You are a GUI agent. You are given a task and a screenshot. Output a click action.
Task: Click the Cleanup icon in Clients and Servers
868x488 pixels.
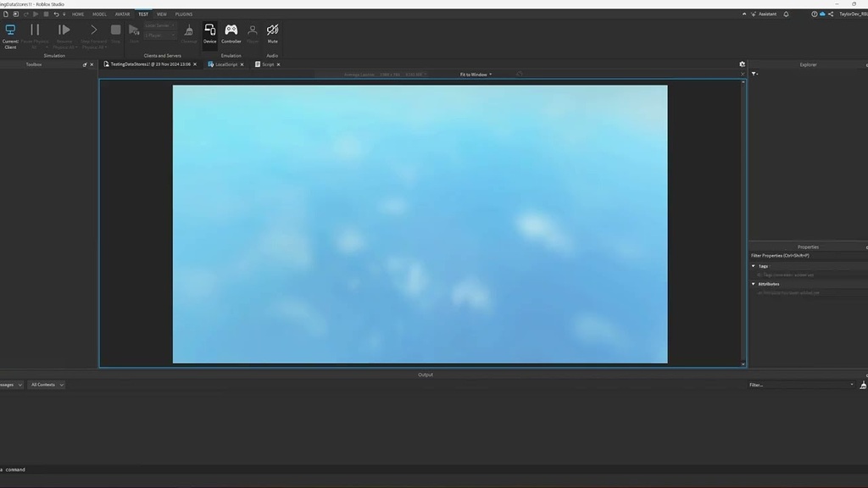point(189,30)
